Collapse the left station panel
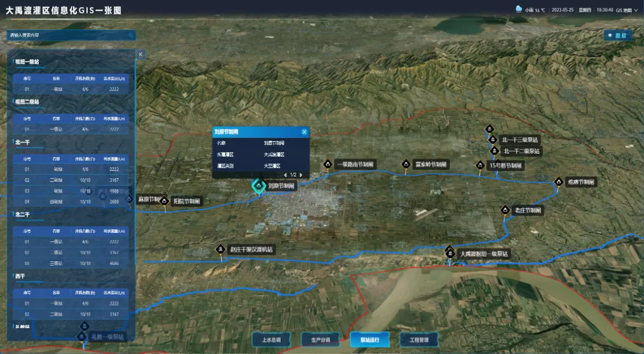This screenshot has width=644, height=354. [141, 54]
